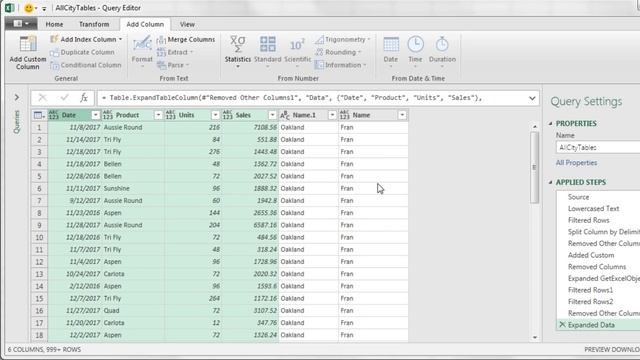The width and height of the screenshot is (640, 360).
Task: Expand the Queries pane
Action: (17, 97)
